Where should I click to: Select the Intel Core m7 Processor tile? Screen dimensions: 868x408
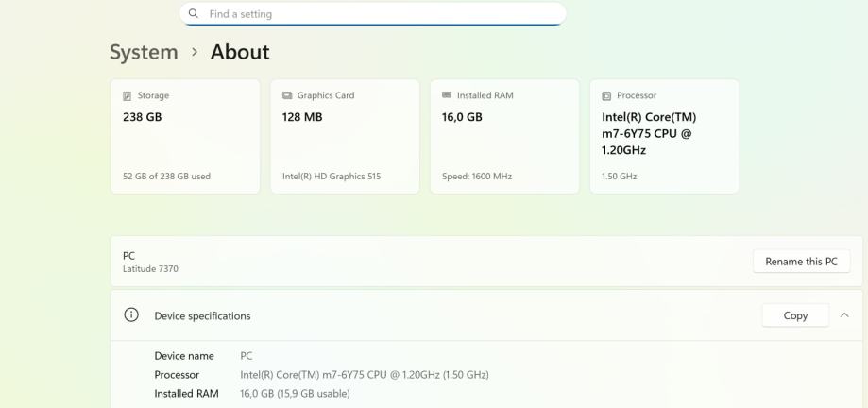(664, 137)
